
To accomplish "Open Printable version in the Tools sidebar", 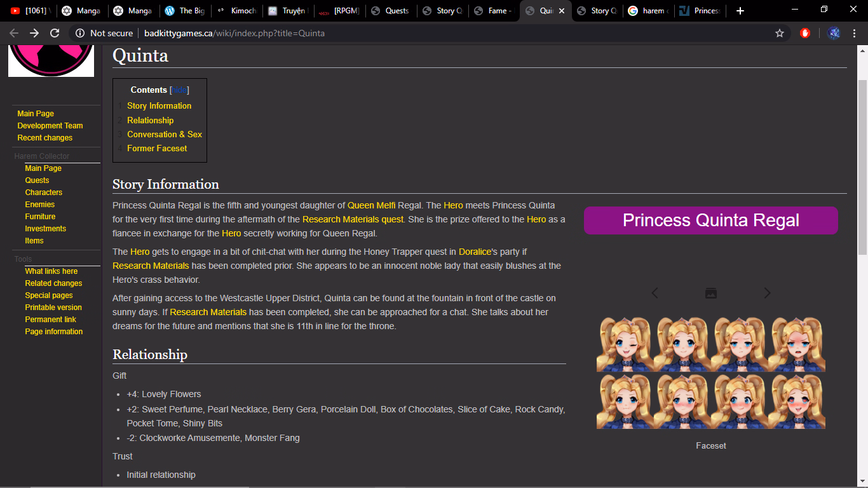I will [x=53, y=308].
